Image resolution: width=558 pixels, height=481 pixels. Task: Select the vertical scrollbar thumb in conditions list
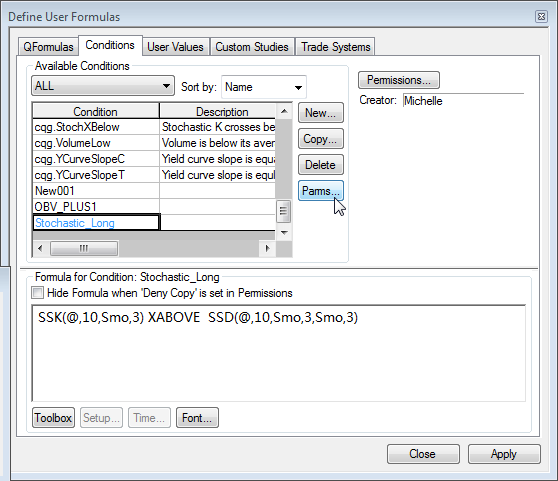284,211
